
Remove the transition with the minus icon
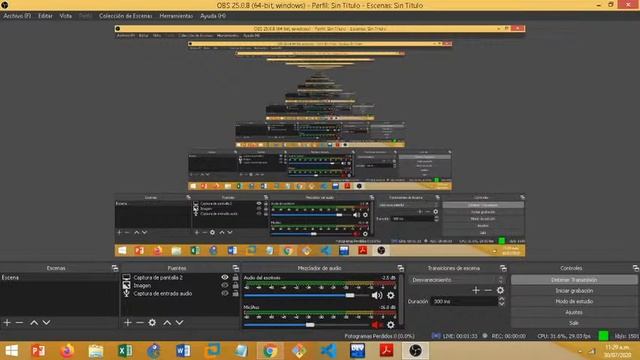(x=488, y=290)
